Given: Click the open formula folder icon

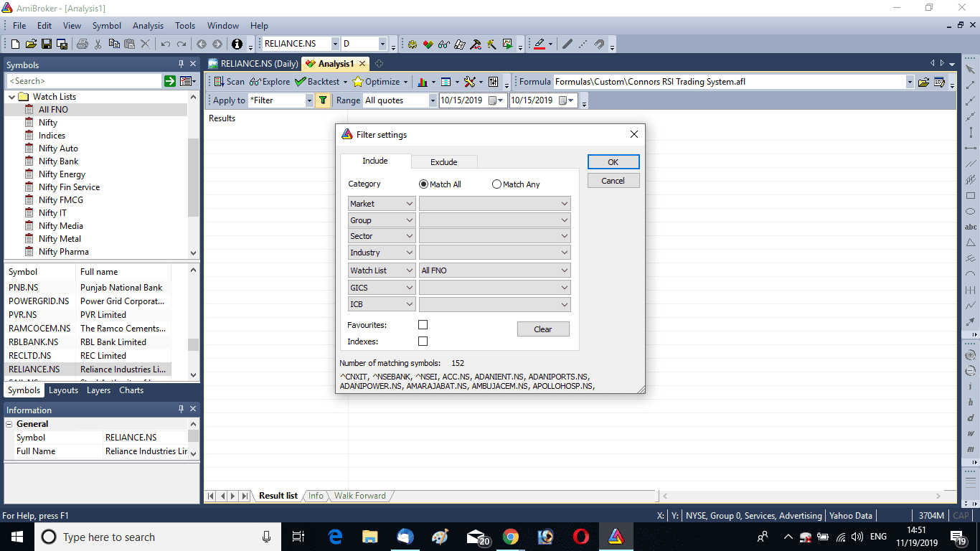Looking at the screenshot, I should (x=924, y=82).
